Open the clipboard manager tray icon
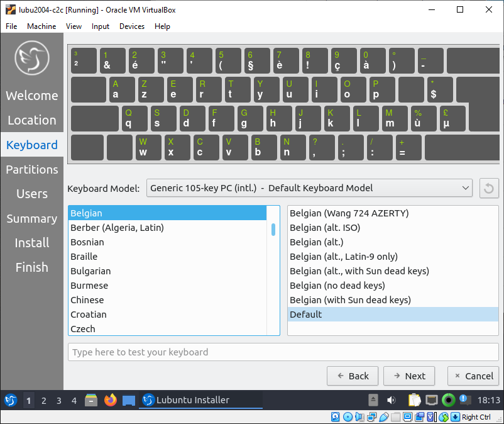This screenshot has height=424, width=504. (x=415, y=400)
